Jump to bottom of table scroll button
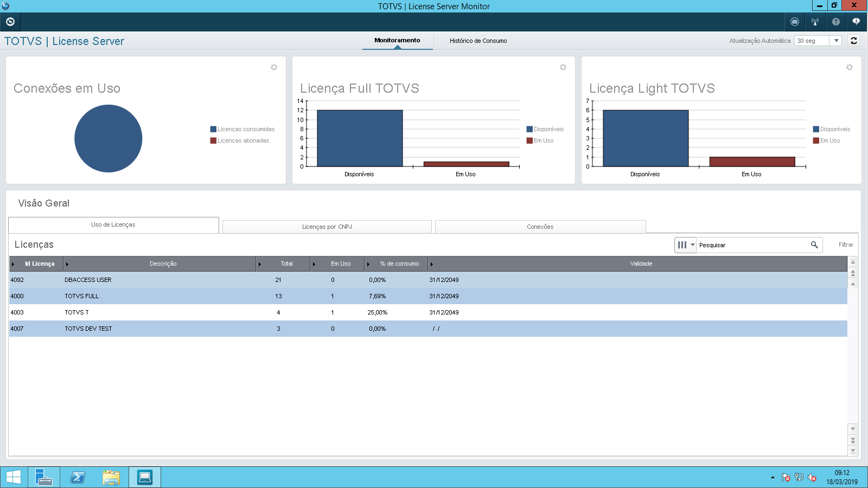Image resolution: width=868 pixels, height=488 pixels. [853, 451]
